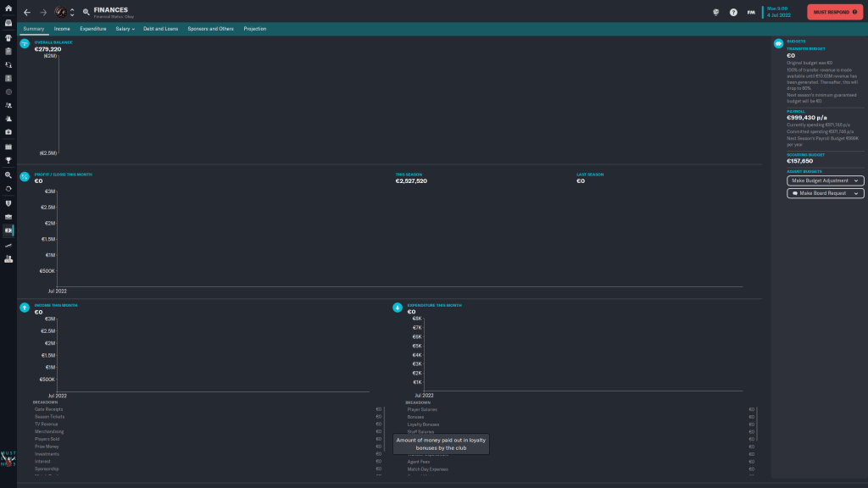Click the trophy Competitions sidebar icon

pyautogui.click(x=8, y=160)
